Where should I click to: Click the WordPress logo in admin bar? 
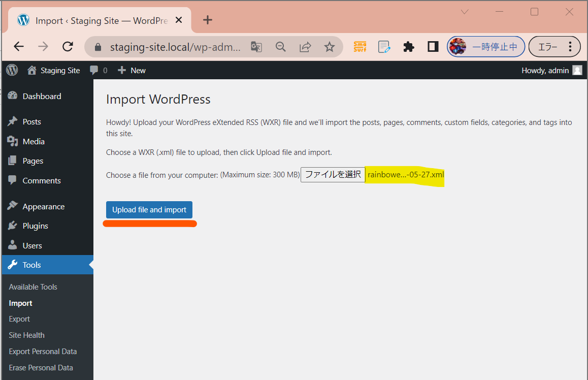coord(12,70)
